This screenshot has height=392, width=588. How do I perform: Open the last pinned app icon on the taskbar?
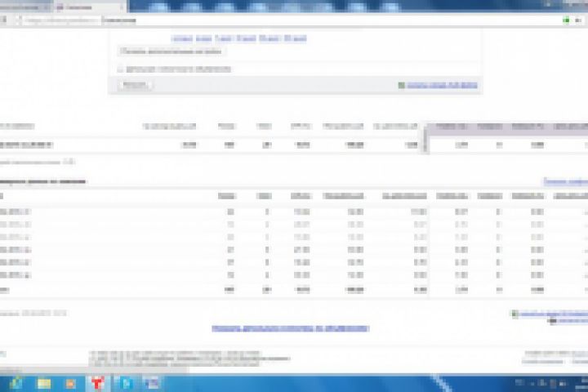(152, 383)
